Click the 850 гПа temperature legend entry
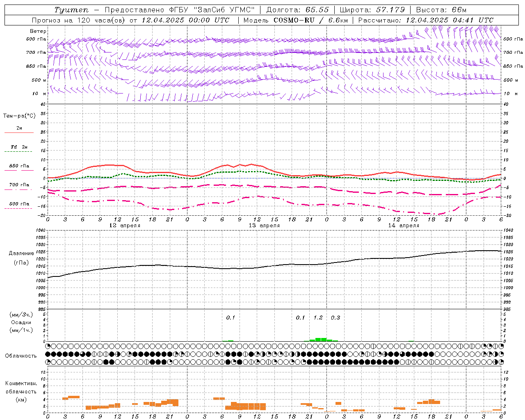Viewport: 525px width, 420px height. point(19,166)
